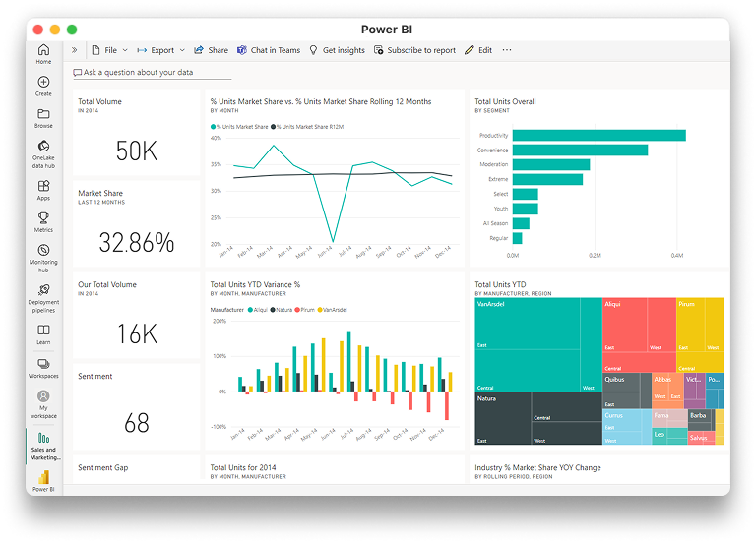Select the Natura treemap block

point(538,418)
